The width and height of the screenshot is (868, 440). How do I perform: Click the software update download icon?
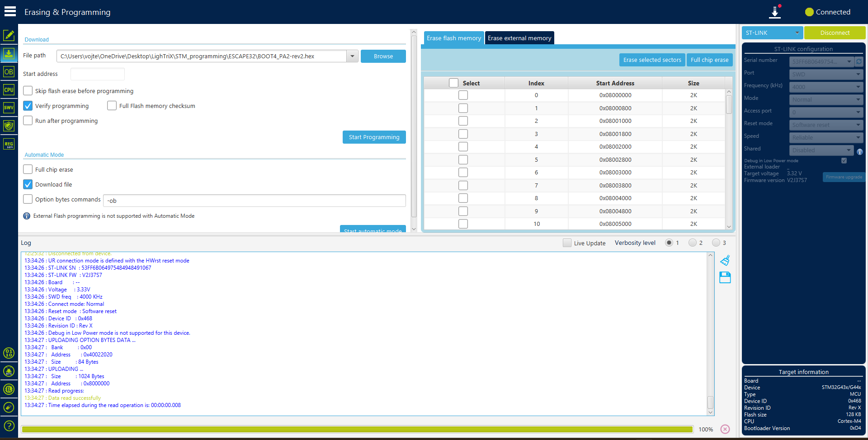[775, 12]
